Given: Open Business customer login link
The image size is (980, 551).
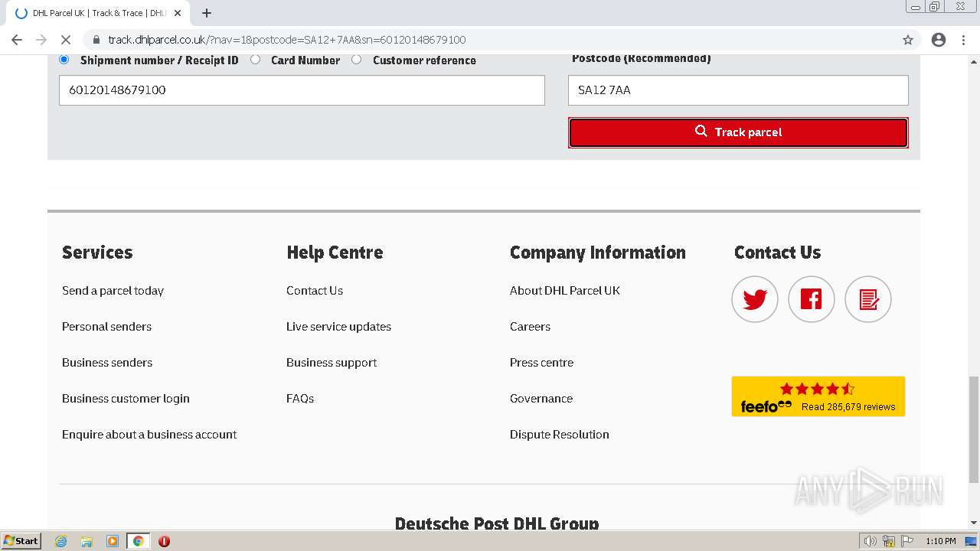Looking at the screenshot, I should (x=126, y=399).
